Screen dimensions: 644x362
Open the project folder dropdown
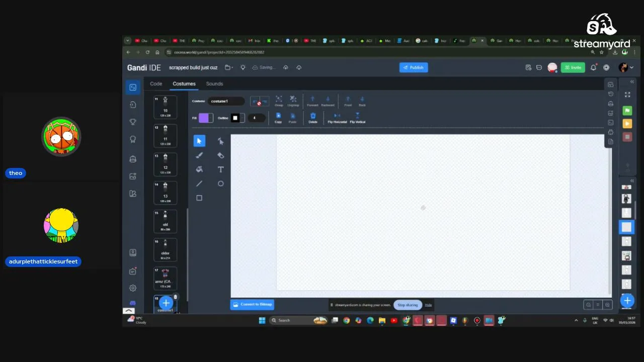(x=229, y=67)
